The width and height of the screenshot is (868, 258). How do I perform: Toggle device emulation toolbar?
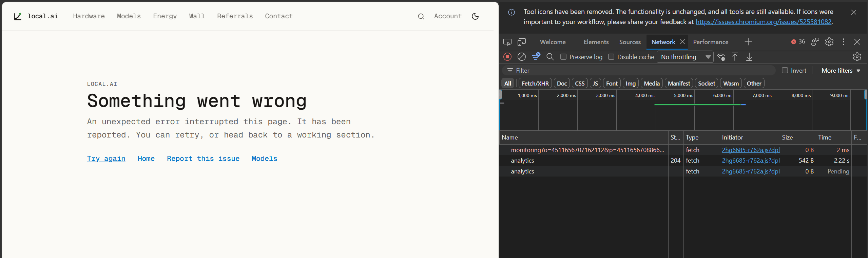click(x=522, y=42)
